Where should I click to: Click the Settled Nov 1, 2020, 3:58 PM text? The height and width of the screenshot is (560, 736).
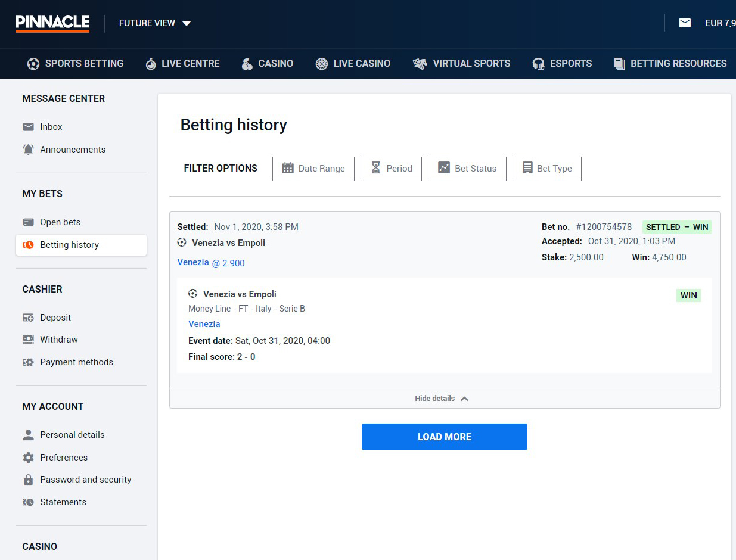[238, 227]
